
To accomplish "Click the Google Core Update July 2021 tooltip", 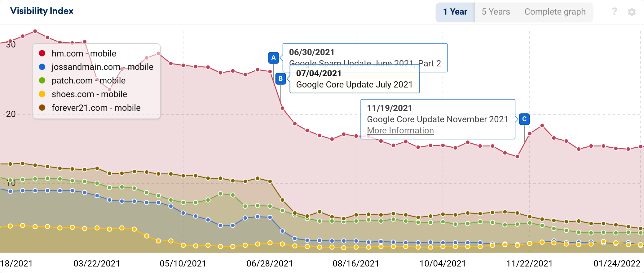I will (x=354, y=79).
